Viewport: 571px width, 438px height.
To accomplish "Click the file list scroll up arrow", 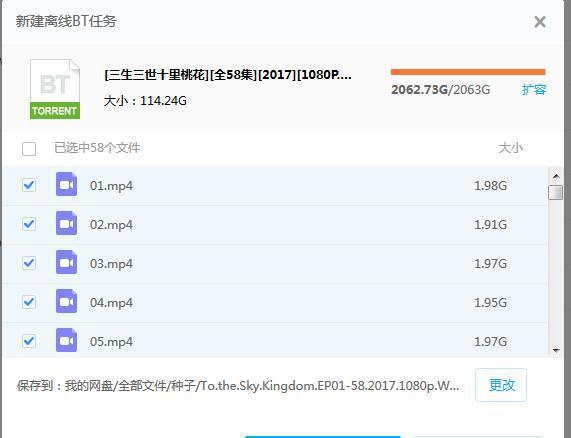I will [556, 176].
